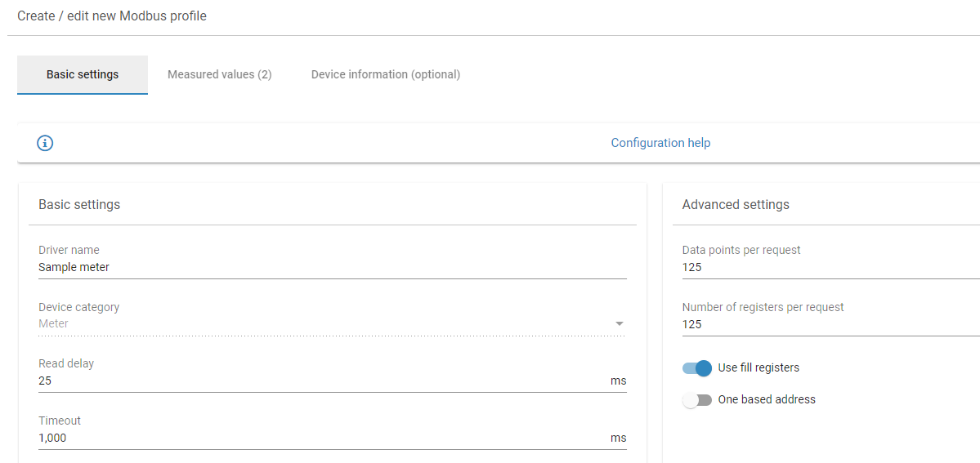Switch to the Basic settings tab

(x=83, y=74)
